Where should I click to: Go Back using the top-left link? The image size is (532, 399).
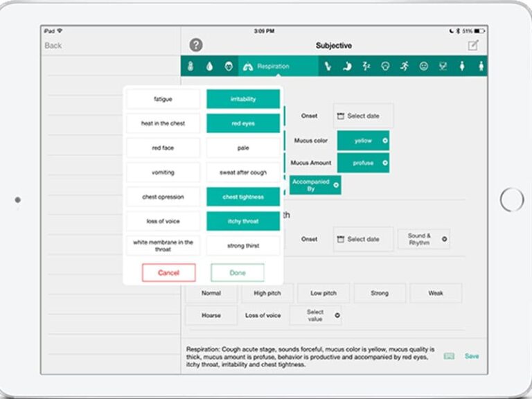pyautogui.click(x=53, y=46)
